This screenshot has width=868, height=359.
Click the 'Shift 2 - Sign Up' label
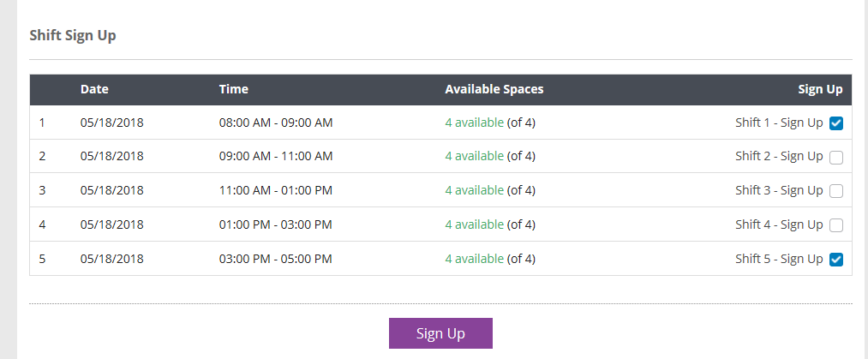779,157
